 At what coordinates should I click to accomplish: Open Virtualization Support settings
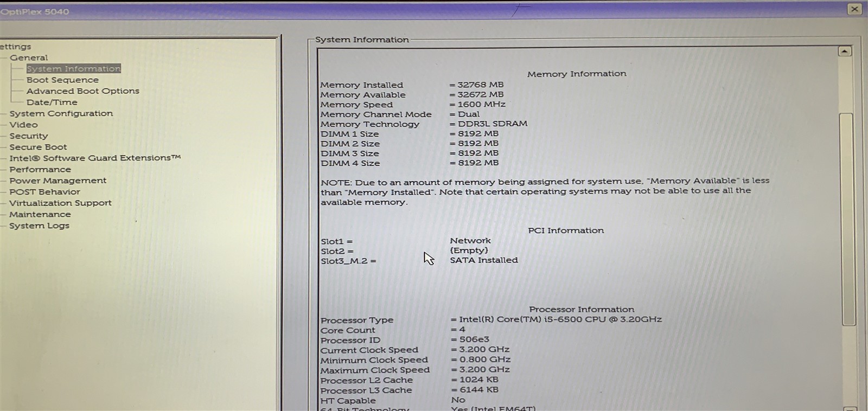[60, 203]
